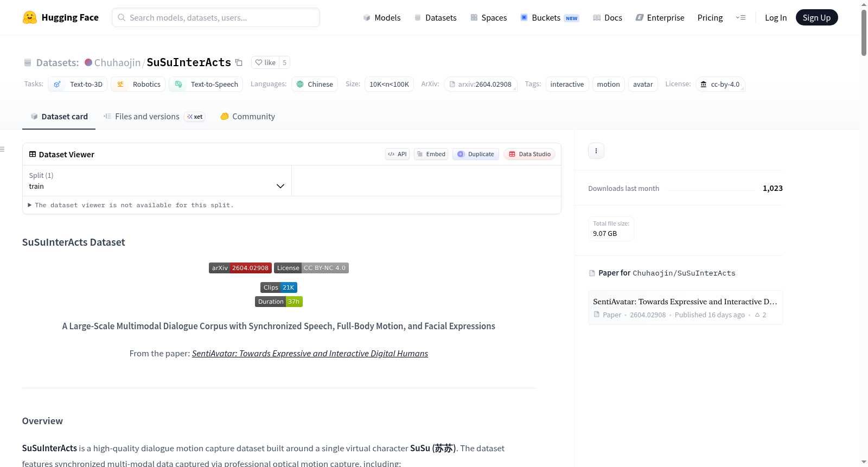
Task: Duplicate the dataset with Duplicate button
Action: [476, 154]
